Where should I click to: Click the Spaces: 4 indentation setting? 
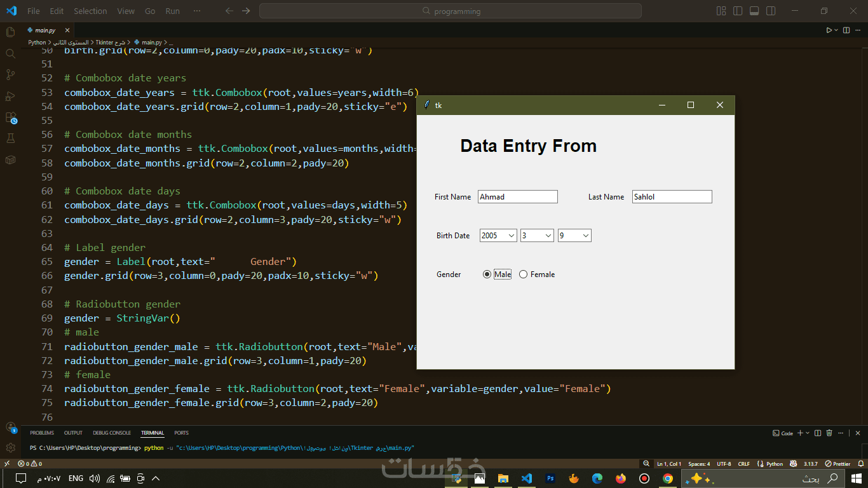[x=699, y=464]
